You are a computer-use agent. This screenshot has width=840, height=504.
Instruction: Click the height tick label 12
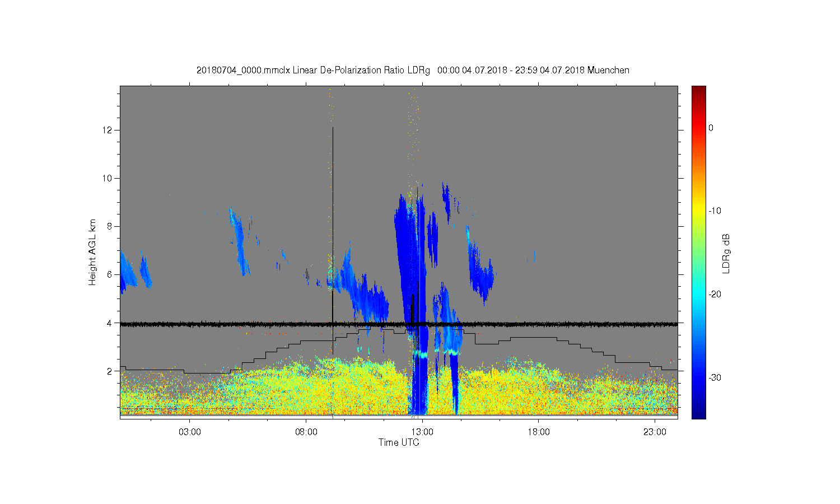[108, 130]
